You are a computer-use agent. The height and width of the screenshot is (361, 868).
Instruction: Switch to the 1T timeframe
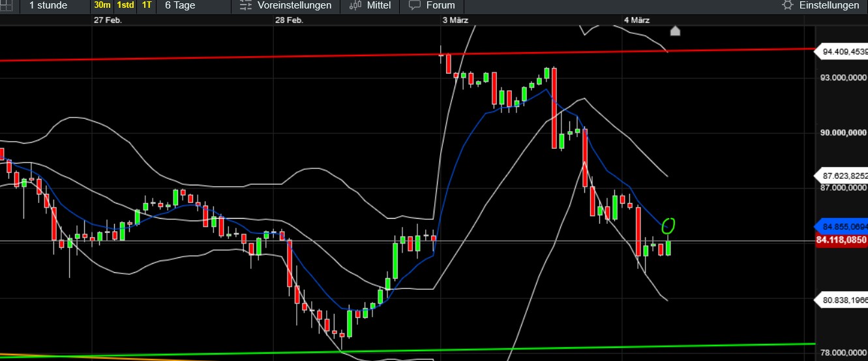pyautogui.click(x=147, y=5)
